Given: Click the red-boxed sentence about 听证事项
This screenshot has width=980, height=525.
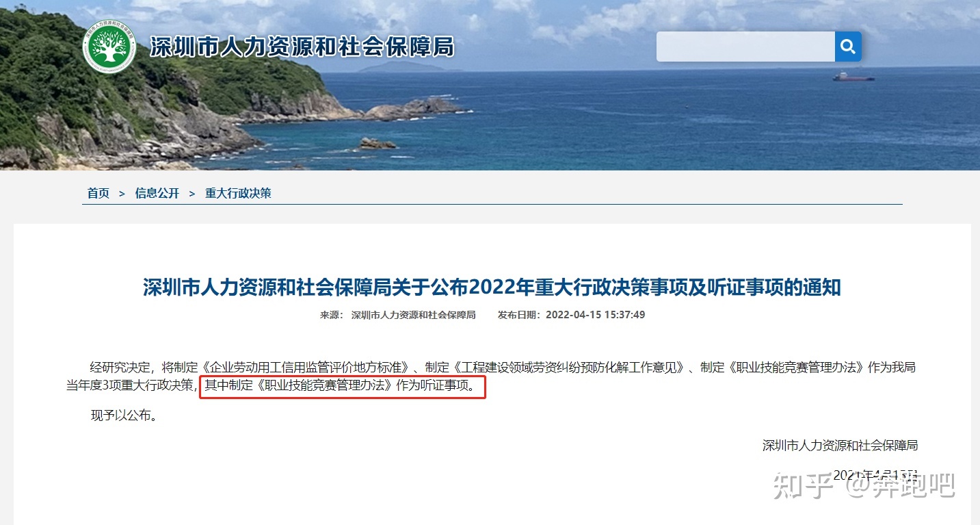Looking at the screenshot, I should [342, 386].
